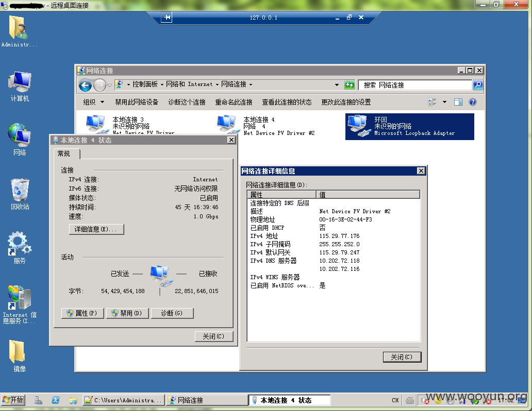Open the 服务 shortcut on desktop

(x=20, y=248)
